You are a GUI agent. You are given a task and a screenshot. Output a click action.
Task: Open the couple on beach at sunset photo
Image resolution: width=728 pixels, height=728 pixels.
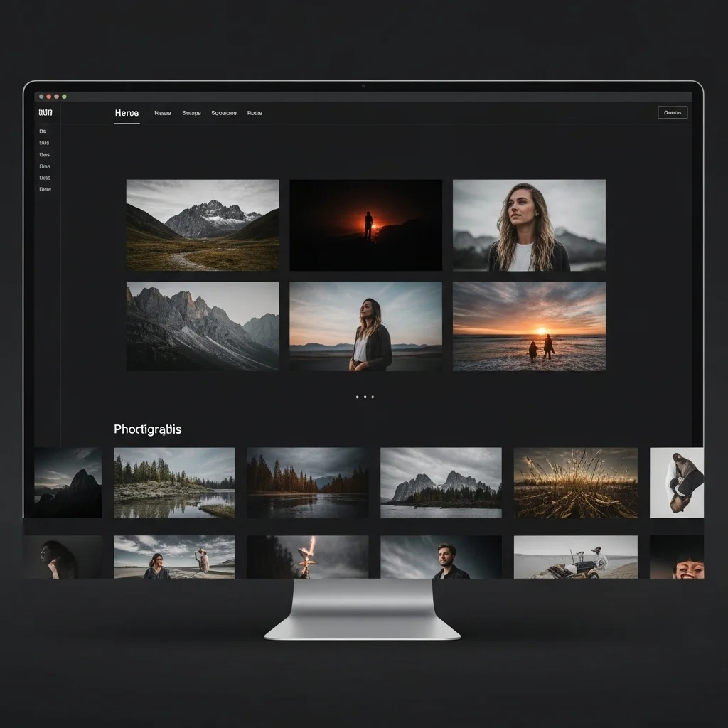529,326
